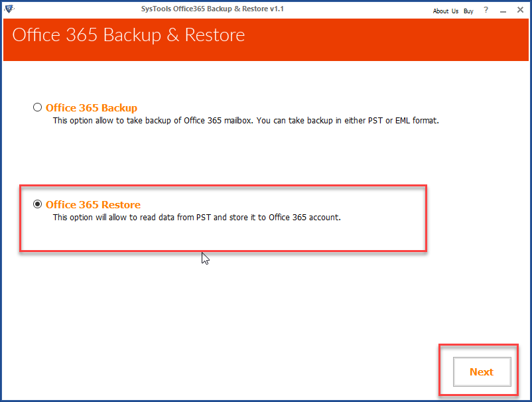Click the minimize icon on the title bar
The width and height of the screenshot is (532, 402).
502,11
